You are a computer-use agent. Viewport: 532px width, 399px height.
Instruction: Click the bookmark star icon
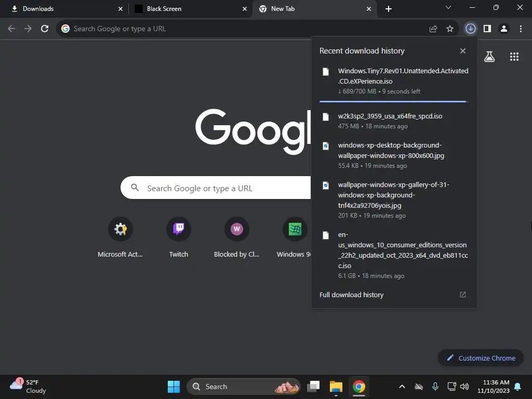[x=450, y=29]
